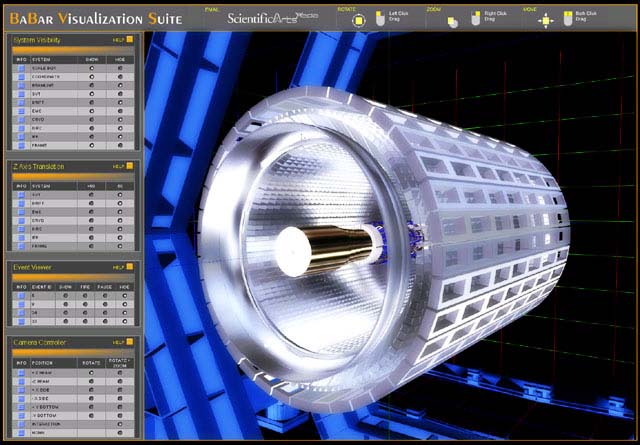
Task: Click the BaBar Visualization Suite title
Action: [x=96, y=18]
